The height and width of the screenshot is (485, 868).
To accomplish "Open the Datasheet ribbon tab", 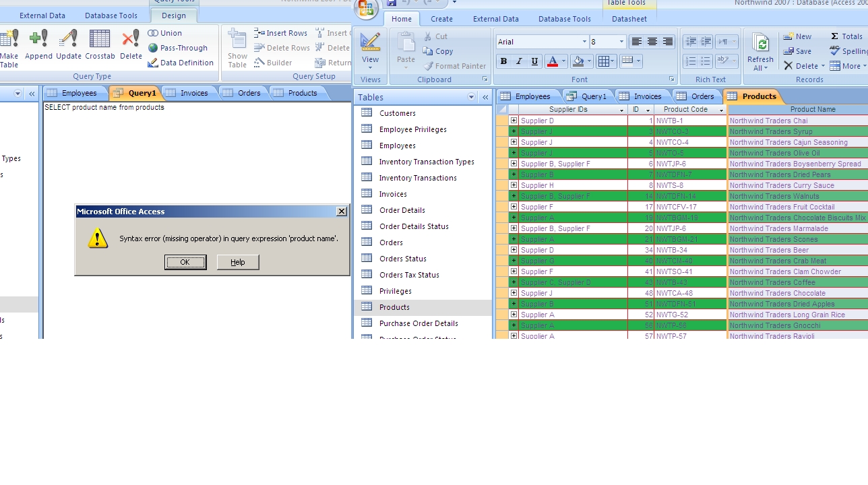I will click(629, 19).
